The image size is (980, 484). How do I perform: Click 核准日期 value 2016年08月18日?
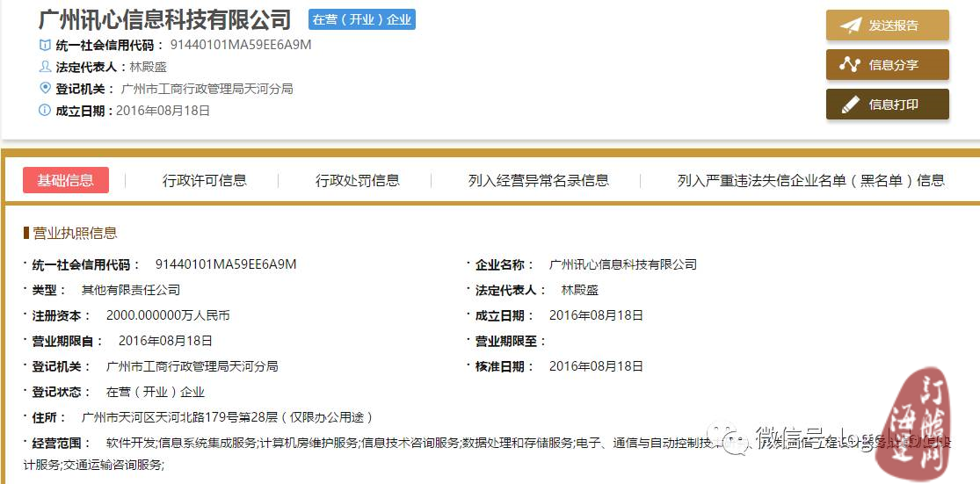coord(596,366)
